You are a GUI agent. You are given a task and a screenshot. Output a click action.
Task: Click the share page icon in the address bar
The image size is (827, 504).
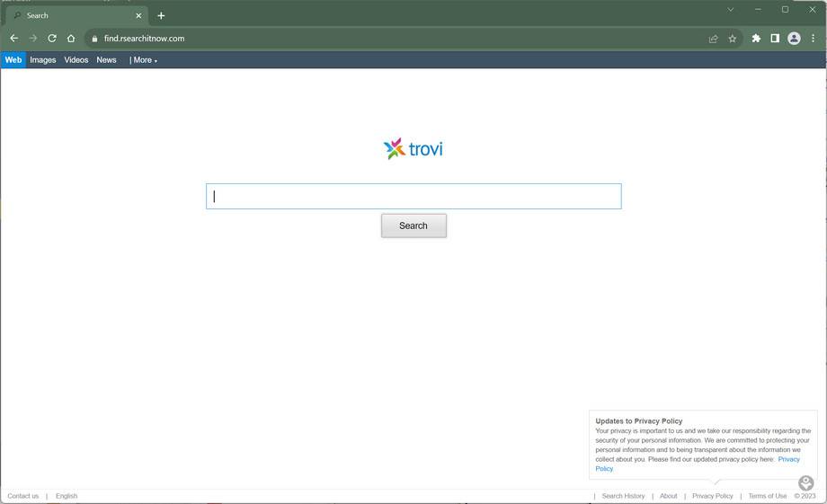point(713,39)
